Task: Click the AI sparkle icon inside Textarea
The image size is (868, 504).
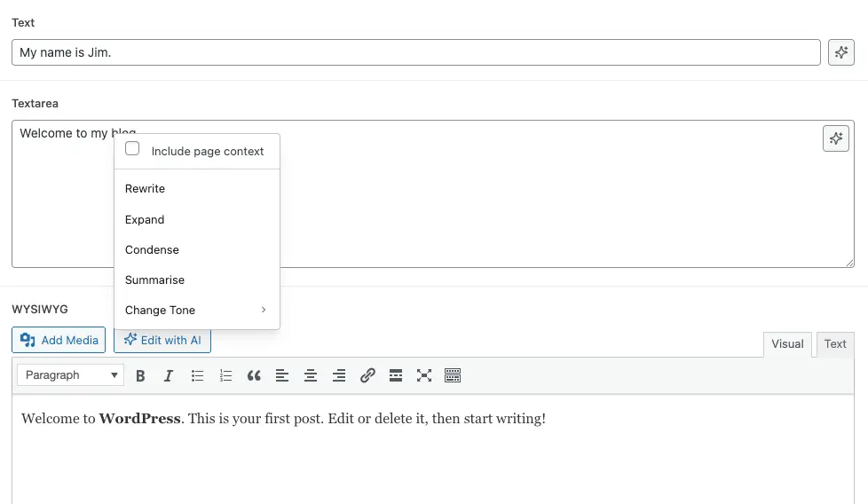Action: click(x=835, y=138)
